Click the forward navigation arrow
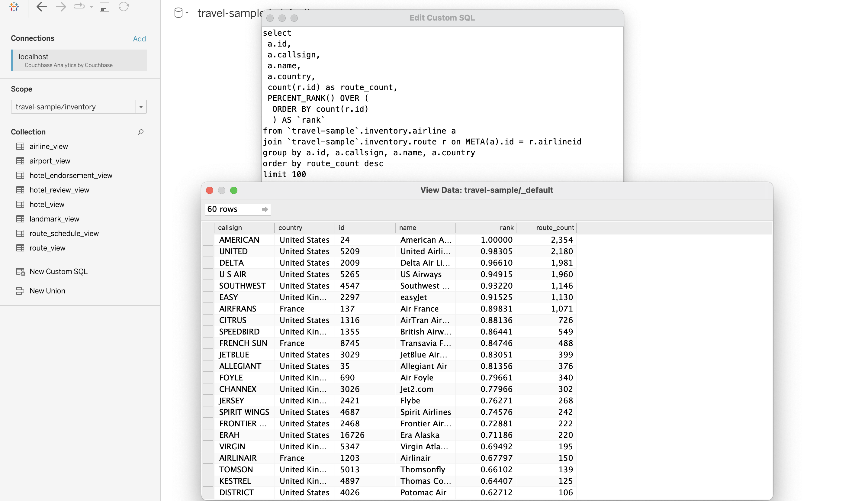Image resolution: width=868 pixels, height=501 pixels. pyautogui.click(x=59, y=7)
